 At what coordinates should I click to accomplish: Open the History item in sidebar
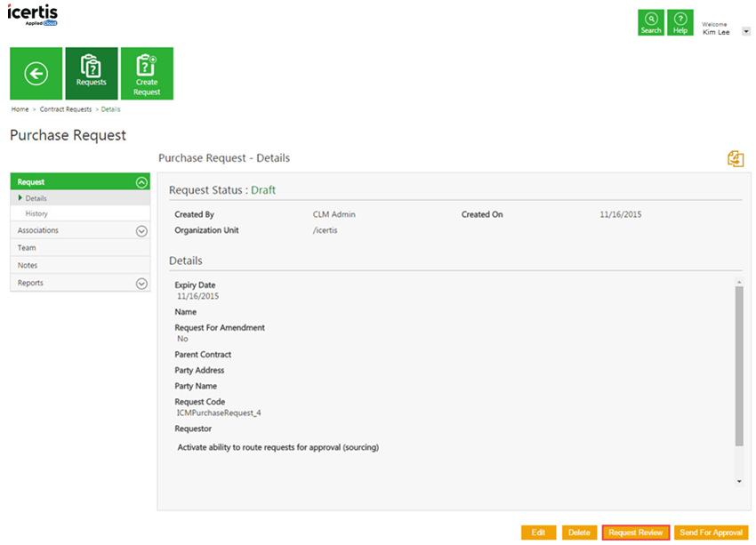point(36,214)
